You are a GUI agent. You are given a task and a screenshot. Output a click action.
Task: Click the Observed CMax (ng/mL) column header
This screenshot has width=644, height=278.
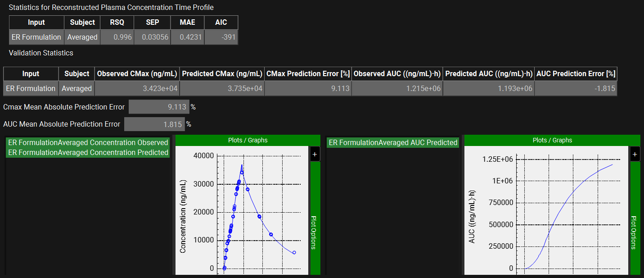pyautogui.click(x=137, y=74)
